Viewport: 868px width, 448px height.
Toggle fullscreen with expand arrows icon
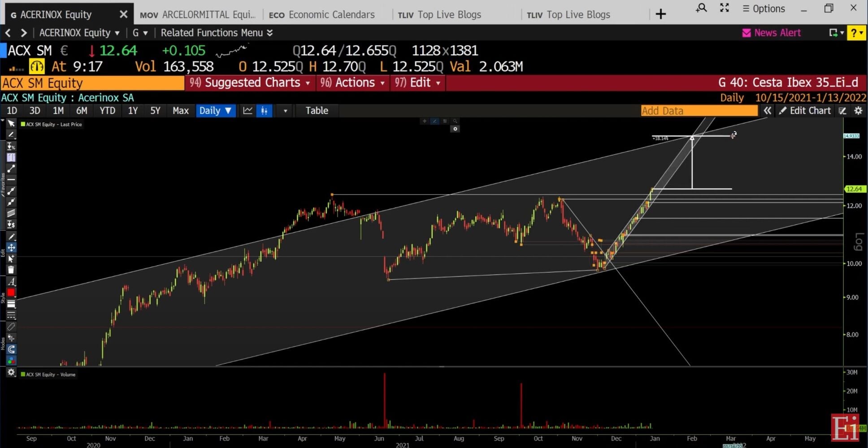[725, 8]
